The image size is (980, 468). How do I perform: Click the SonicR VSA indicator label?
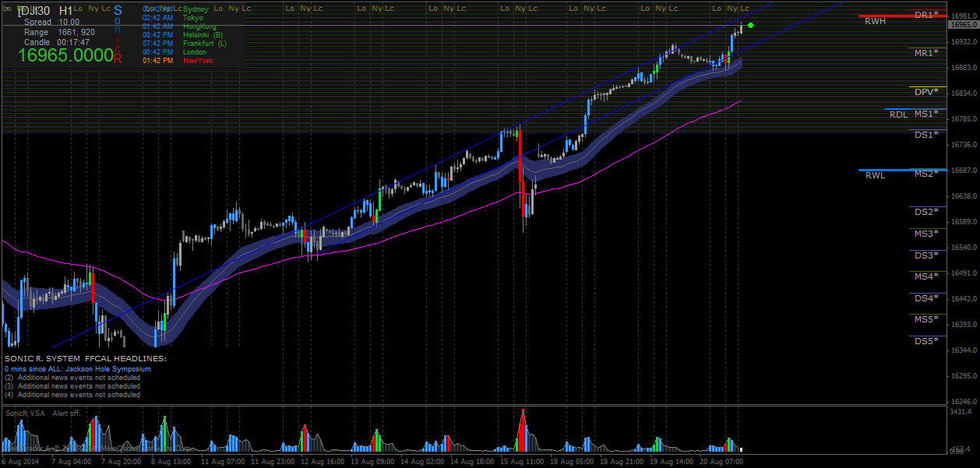[x=24, y=413]
